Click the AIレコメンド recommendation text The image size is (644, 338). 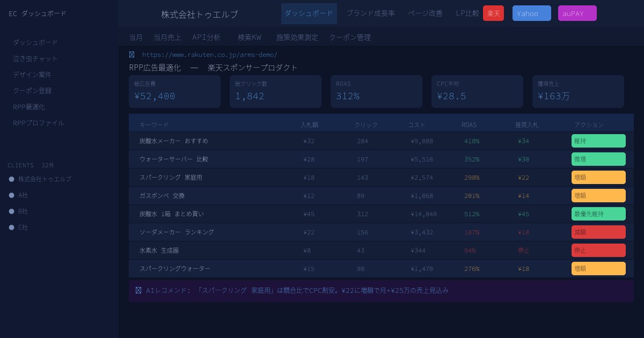click(x=297, y=290)
